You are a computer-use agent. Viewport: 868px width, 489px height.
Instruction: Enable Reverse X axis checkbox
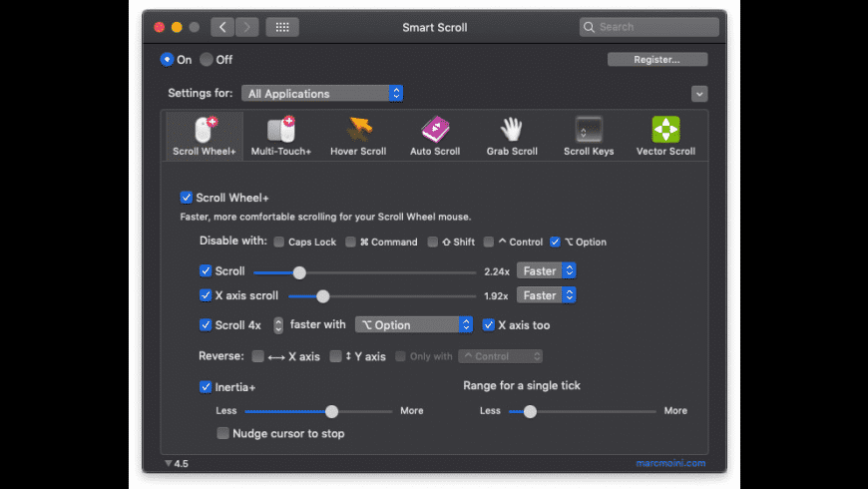(257, 356)
